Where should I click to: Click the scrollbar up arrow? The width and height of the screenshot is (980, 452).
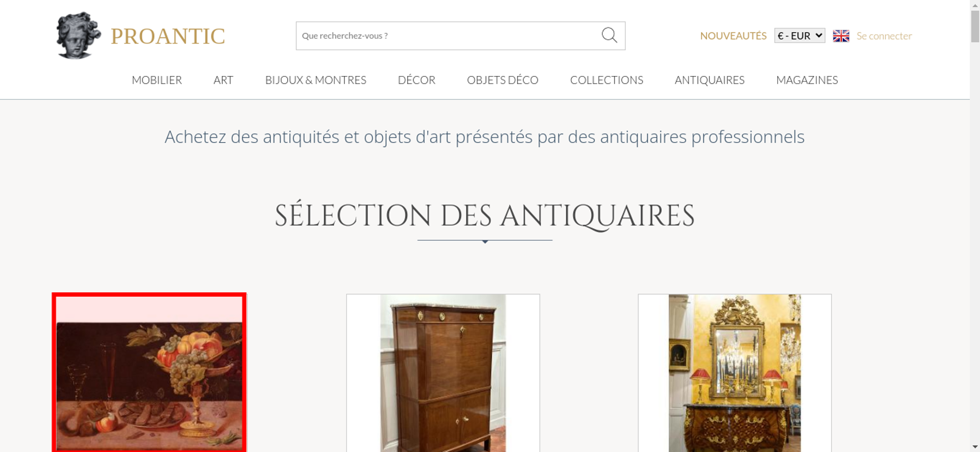975,4
